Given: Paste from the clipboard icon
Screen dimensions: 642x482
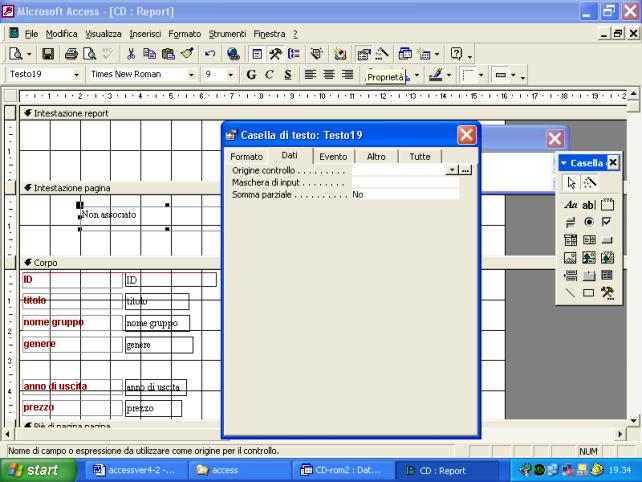Looking at the screenshot, I should pos(168,54).
